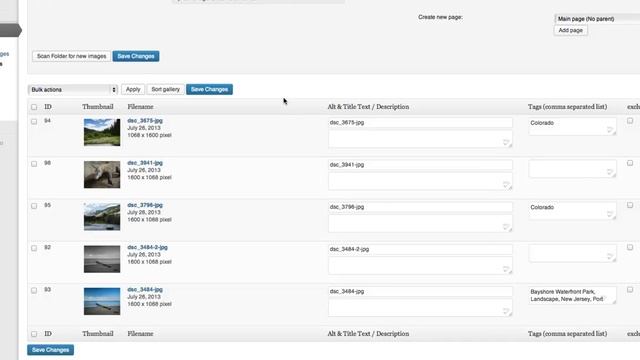Check the row checkbox for ID 94

coord(34,122)
